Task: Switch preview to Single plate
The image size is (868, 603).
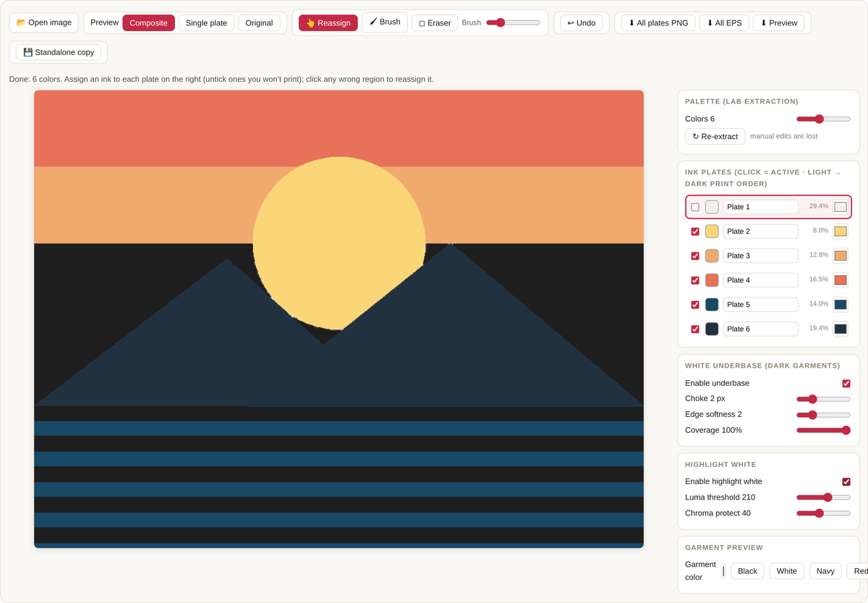Action: tap(206, 23)
